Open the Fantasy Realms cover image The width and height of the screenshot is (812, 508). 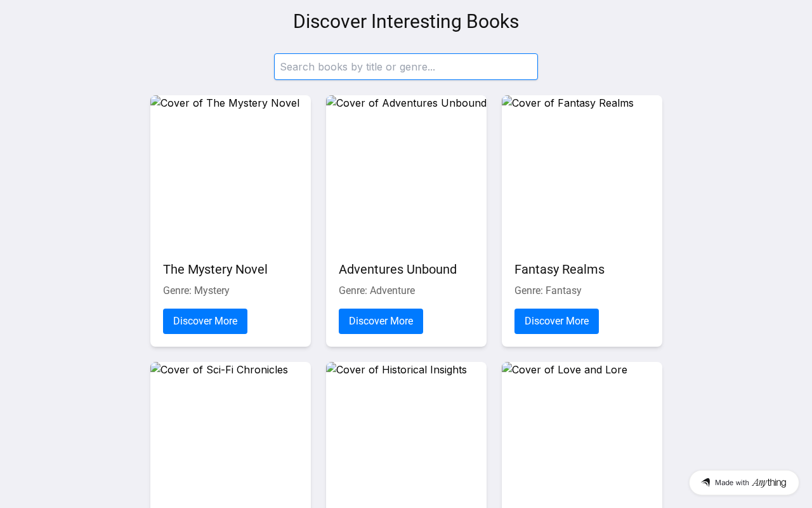582,171
